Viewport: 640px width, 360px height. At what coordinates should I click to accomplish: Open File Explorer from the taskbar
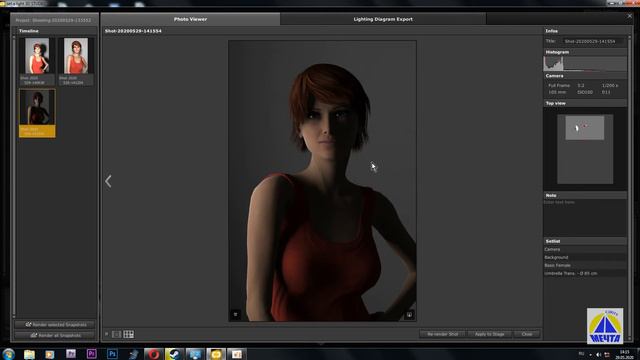tap(29, 354)
